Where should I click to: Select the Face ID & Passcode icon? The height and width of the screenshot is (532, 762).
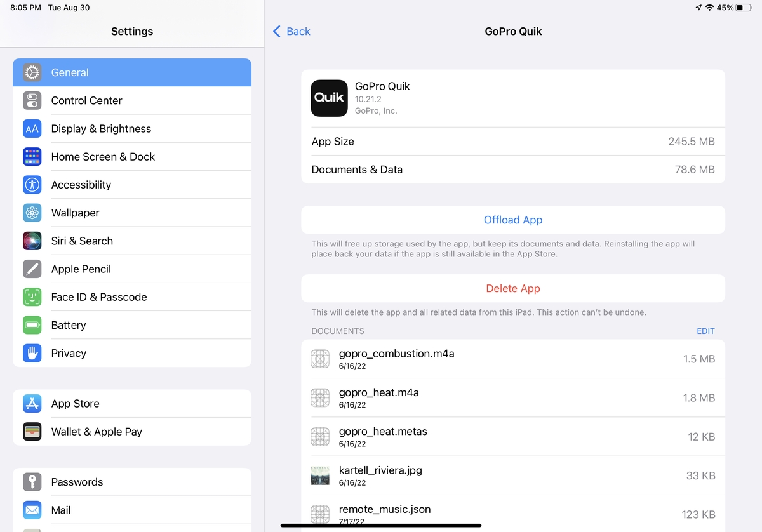pos(32,296)
